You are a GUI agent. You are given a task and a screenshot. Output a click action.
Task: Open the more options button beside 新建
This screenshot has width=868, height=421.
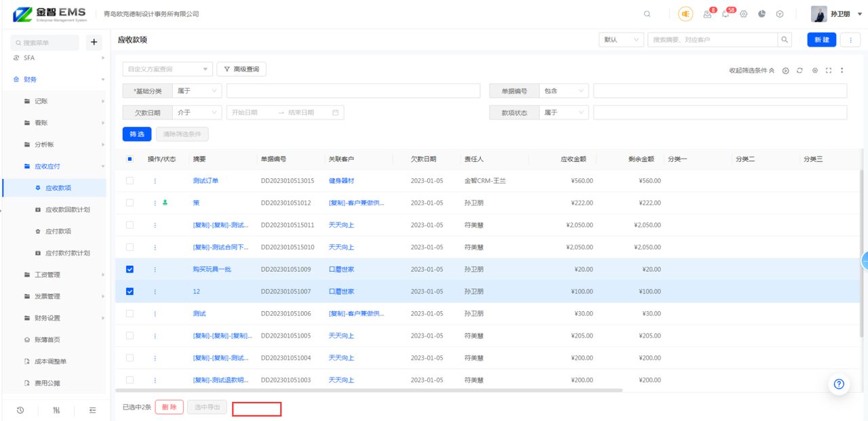(x=850, y=40)
